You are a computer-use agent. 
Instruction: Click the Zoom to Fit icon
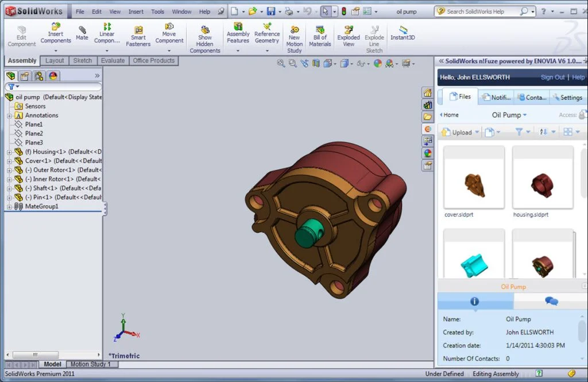tap(280, 64)
